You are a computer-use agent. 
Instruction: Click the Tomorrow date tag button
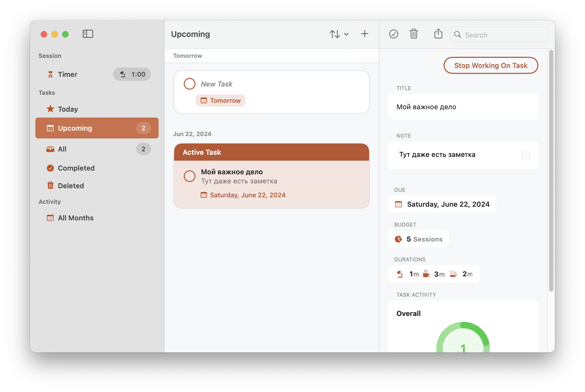click(x=220, y=100)
